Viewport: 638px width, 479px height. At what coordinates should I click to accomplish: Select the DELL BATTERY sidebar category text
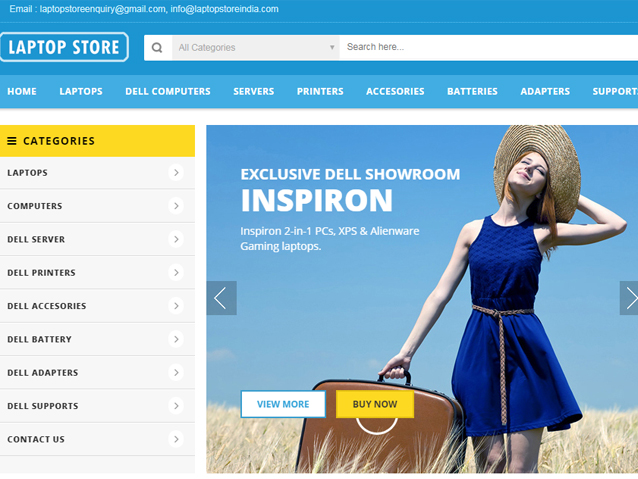[39, 340]
